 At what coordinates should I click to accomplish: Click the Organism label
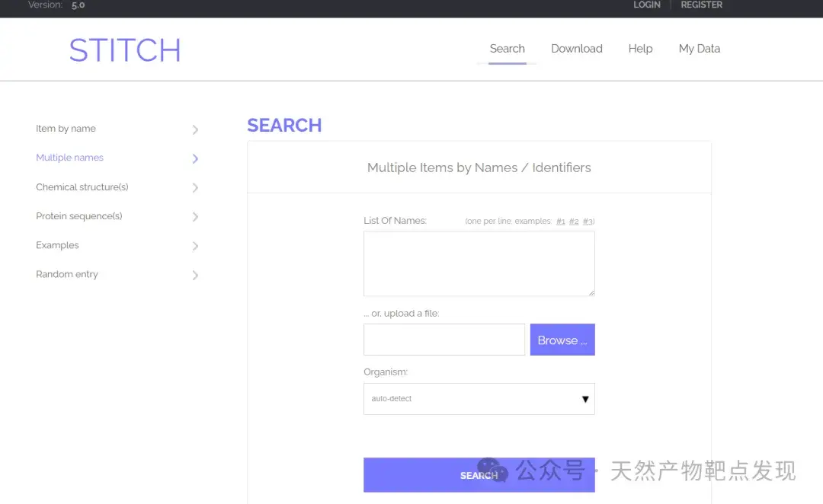tap(386, 372)
